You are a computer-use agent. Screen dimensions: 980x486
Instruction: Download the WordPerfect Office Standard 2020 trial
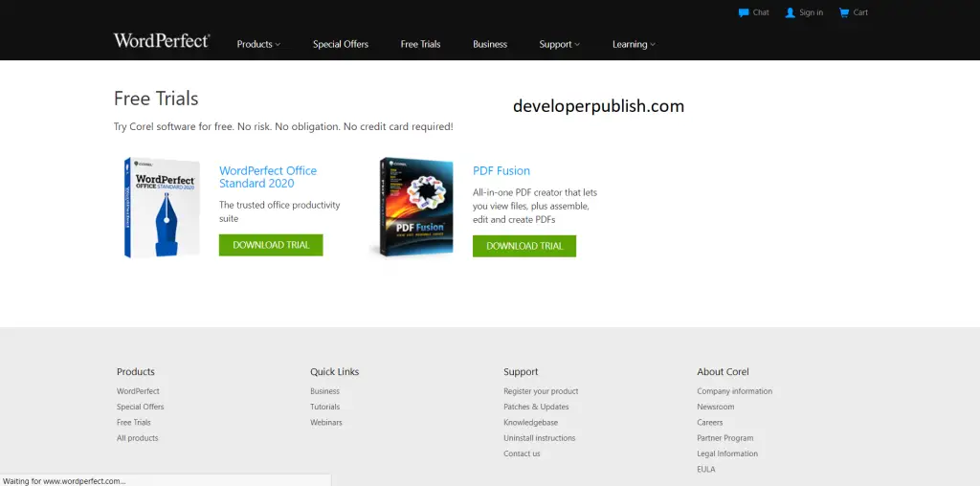pos(271,245)
